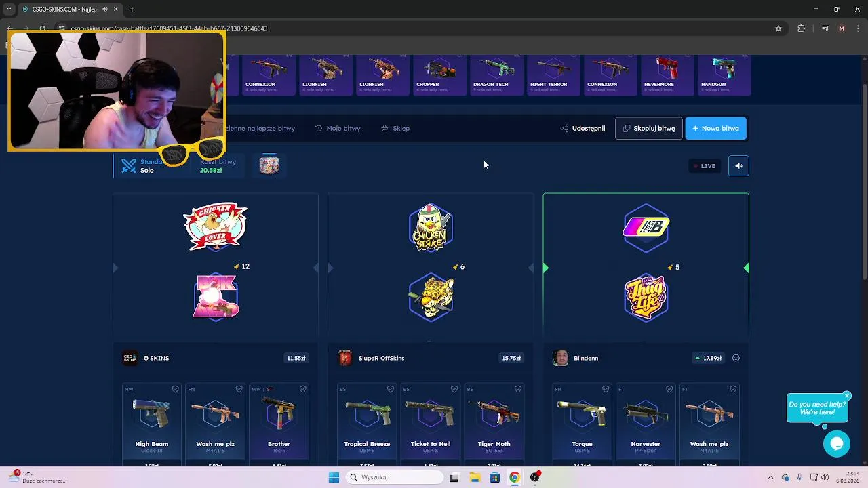
Task: Click the share icon beside Udostępnij
Action: (564, 128)
